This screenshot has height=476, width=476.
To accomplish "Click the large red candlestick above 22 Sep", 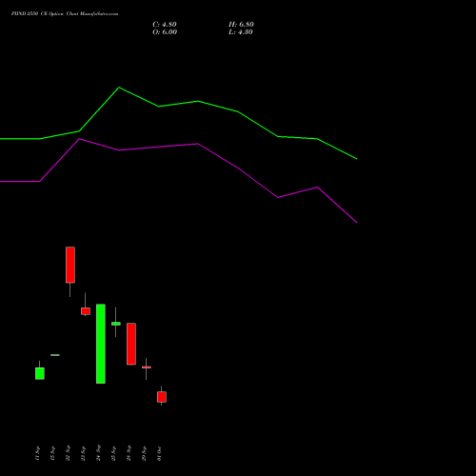I will tap(70, 265).
